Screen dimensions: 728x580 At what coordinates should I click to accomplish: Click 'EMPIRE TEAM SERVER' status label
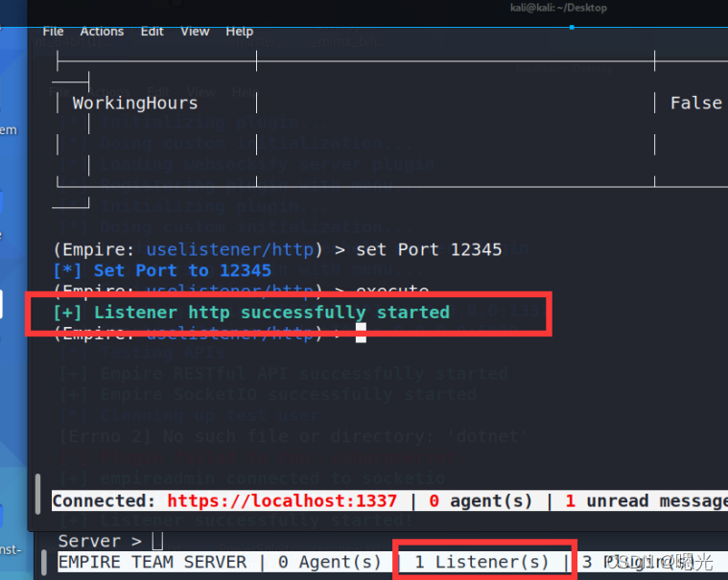point(153,562)
